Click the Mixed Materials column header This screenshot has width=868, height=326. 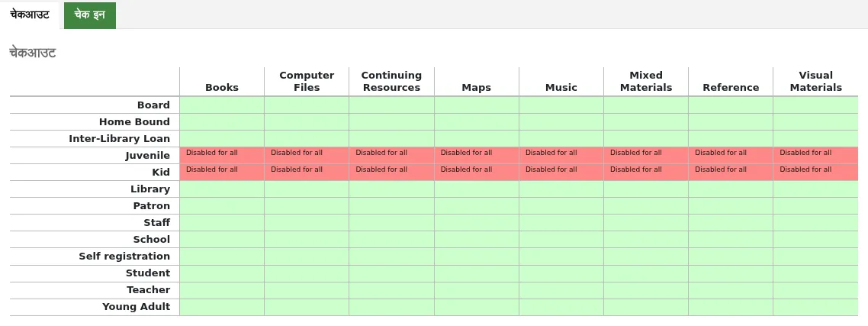click(646, 82)
